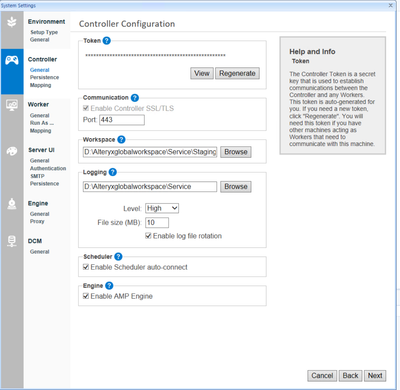Open DCM General page
The height and width of the screenshot is (390, 400).
click(x=39, y=252)
